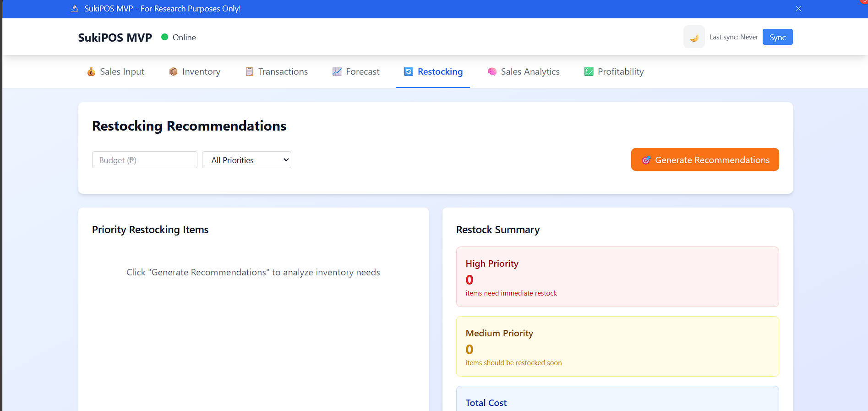Open the All Priorities dropdown

[246, 160]
